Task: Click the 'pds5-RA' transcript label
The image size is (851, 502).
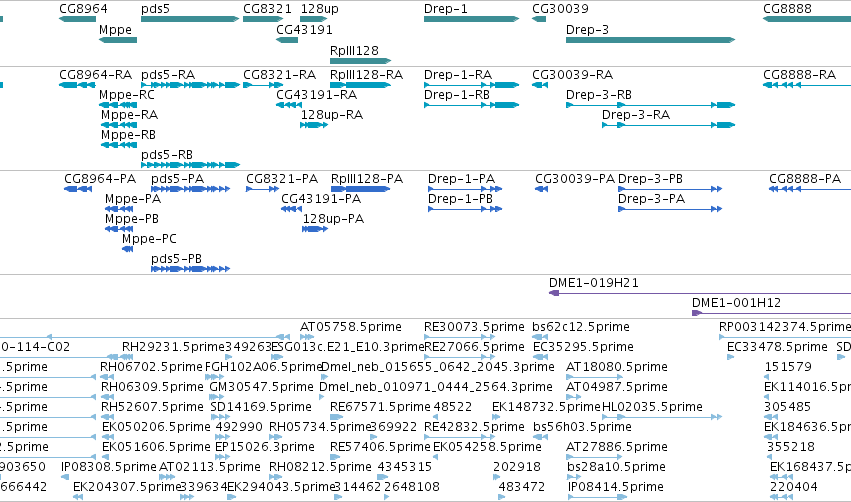Action: tap(168, 74)
